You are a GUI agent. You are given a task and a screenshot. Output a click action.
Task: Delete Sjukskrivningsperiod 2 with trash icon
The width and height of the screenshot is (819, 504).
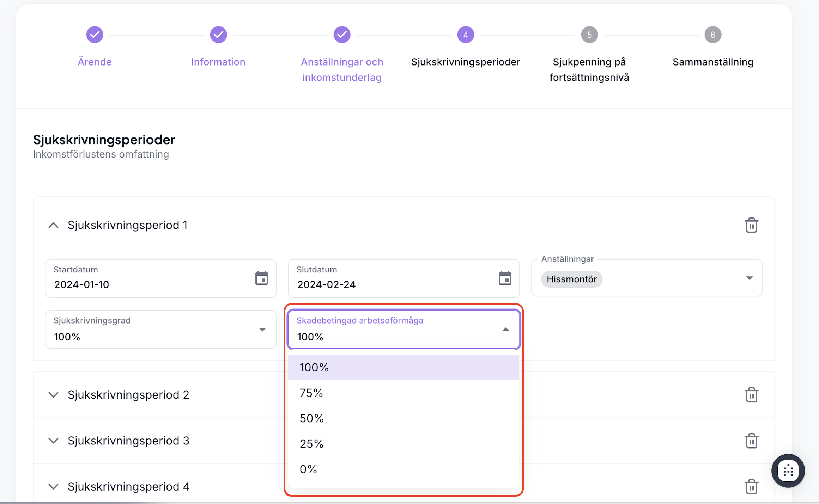[751, 395]
